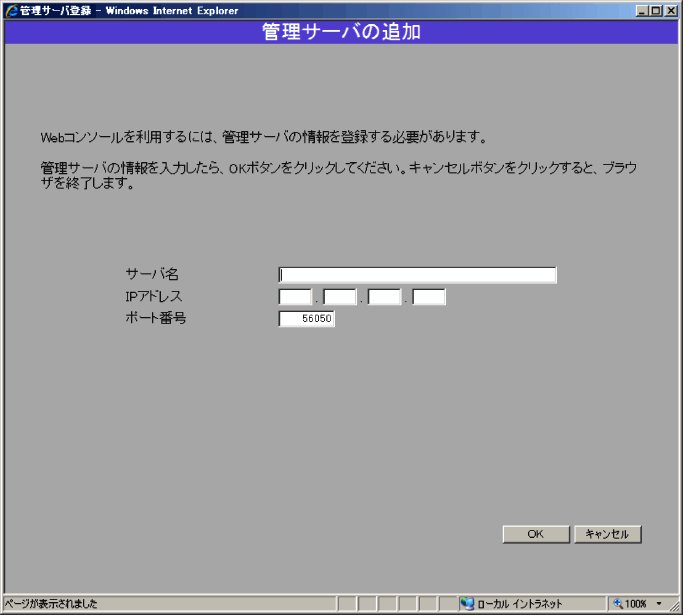
Task: Focus the third IPアドレス octet box
Action: click(384, 297)
